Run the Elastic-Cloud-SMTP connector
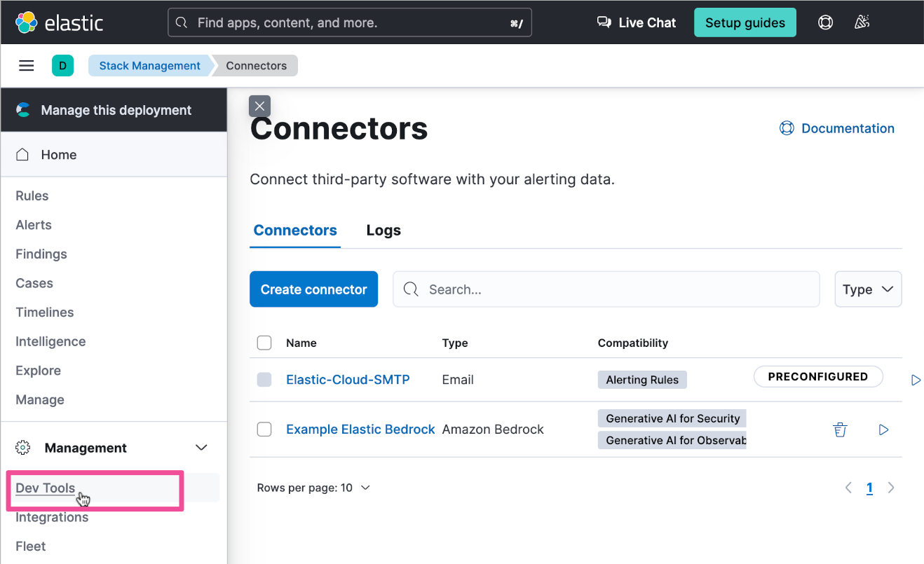The image size is (924, 564). [x=915, y=380]
